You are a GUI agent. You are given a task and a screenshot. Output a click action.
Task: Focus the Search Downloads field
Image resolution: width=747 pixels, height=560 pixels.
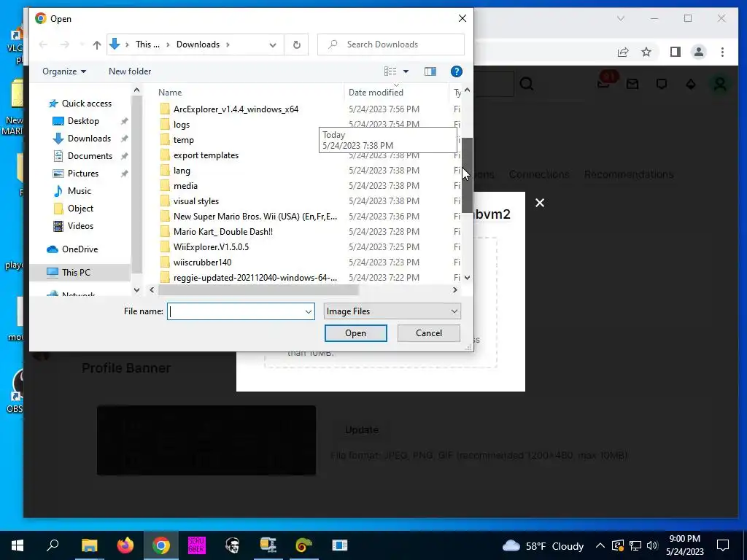pos(391,44)
